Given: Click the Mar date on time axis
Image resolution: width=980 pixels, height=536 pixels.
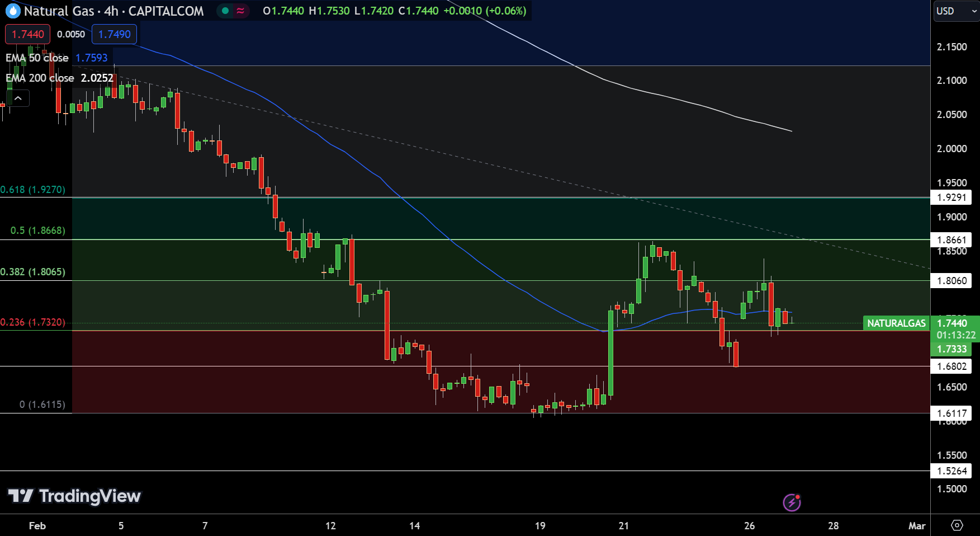Looking at the screenshot, I should [917, 526].
